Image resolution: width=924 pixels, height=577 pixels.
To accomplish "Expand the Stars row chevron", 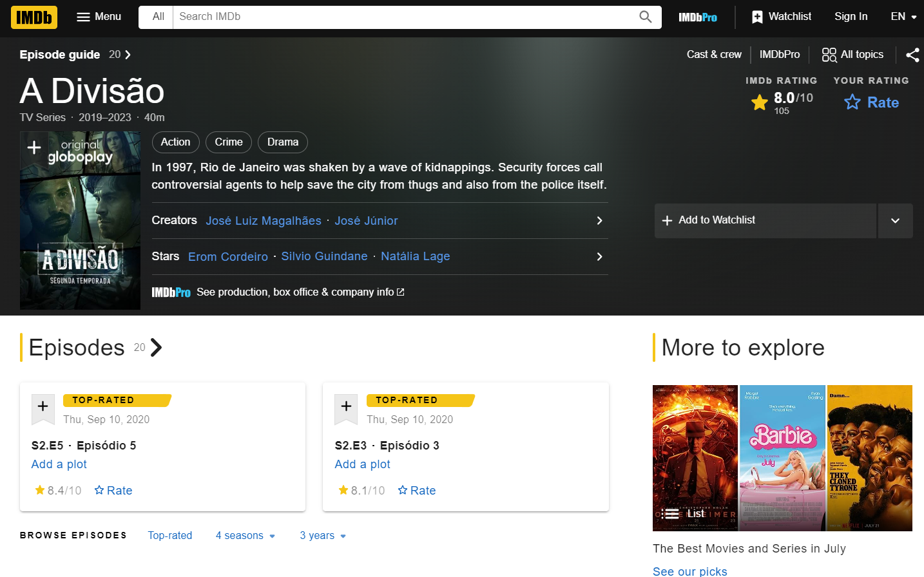I will 599,257.
